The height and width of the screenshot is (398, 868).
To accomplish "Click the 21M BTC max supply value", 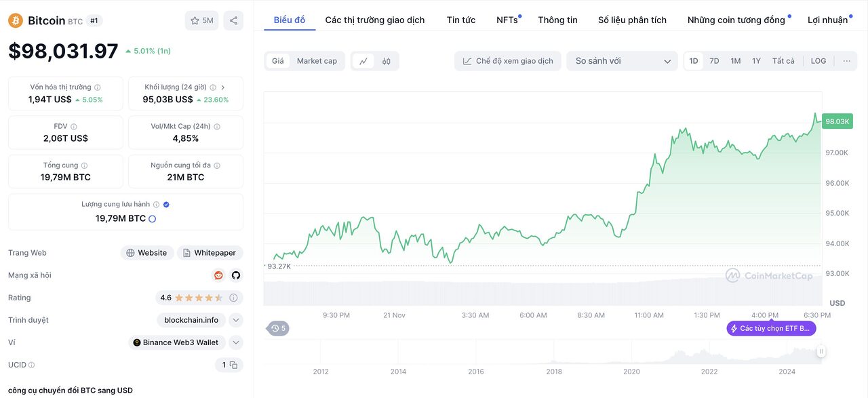I will click(x=186, y=177).
